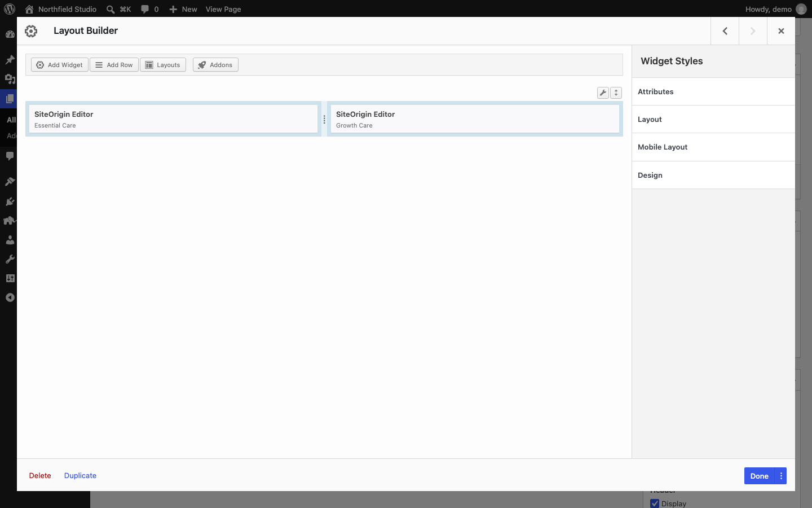Click the Duplicate link
Screen dimensions: 812x508
click(x=80, y=476)
